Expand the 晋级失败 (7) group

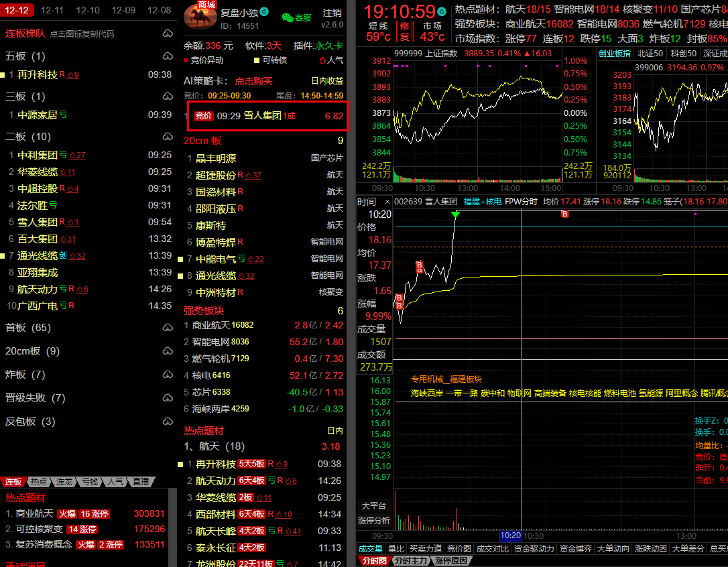tap(35, 398)
